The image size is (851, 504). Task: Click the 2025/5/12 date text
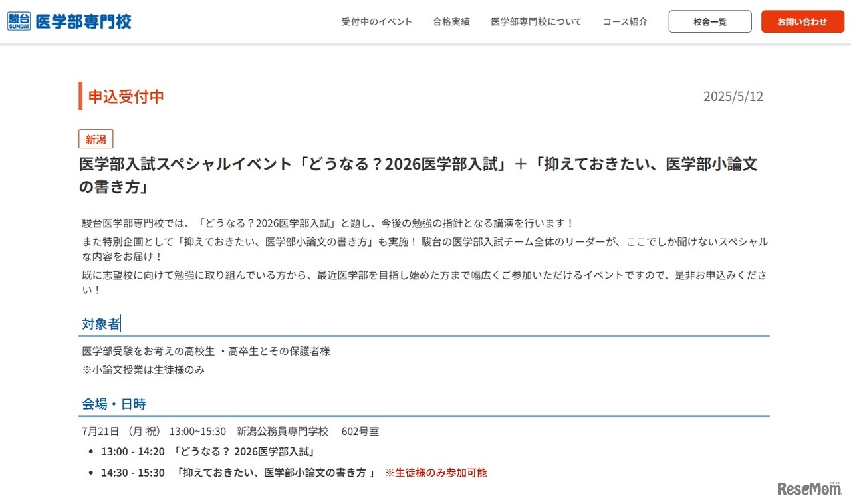click(x=733, y=96)
